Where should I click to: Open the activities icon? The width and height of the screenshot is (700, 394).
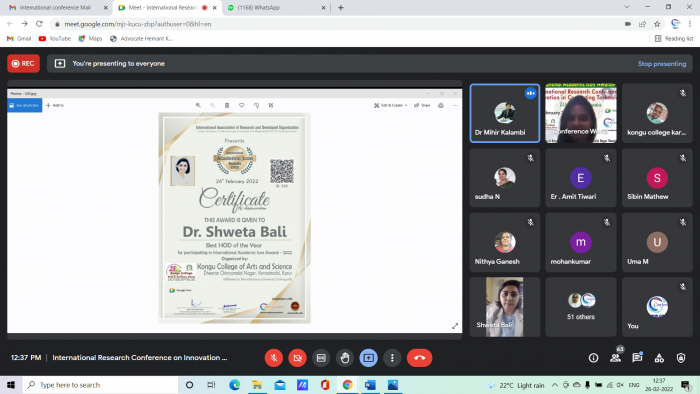(x=659, y=358)
